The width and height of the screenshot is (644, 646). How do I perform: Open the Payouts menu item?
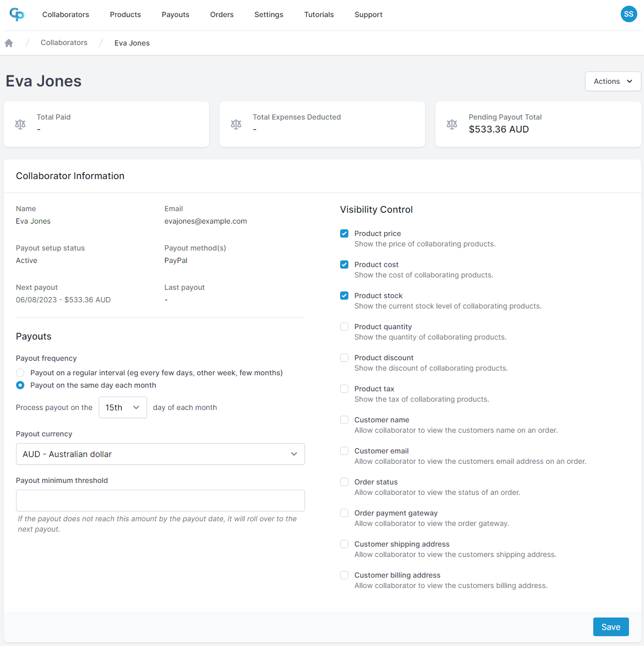tap(175, 14)
